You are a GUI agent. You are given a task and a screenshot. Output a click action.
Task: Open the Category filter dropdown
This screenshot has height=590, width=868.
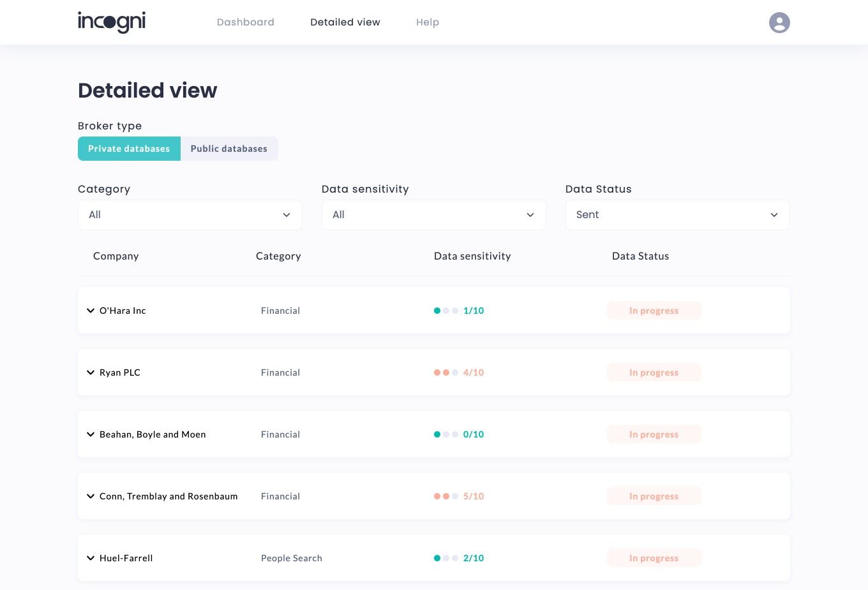pos(190,215)
